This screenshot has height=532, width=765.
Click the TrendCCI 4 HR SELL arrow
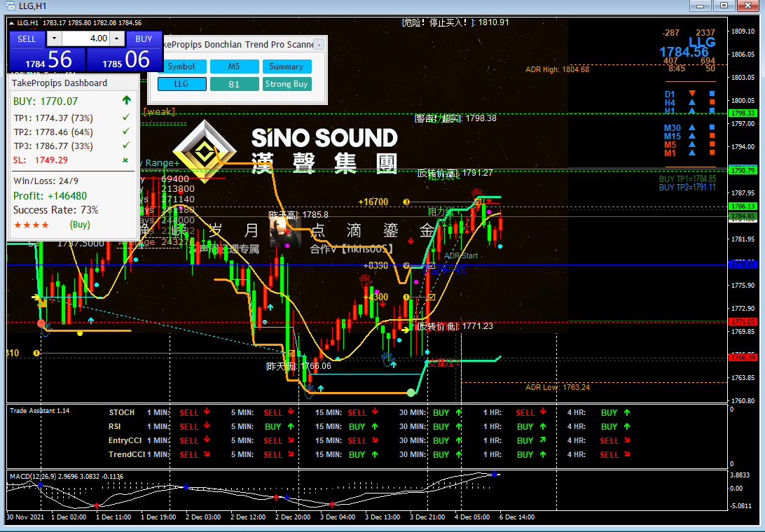(x=627, y=454)
